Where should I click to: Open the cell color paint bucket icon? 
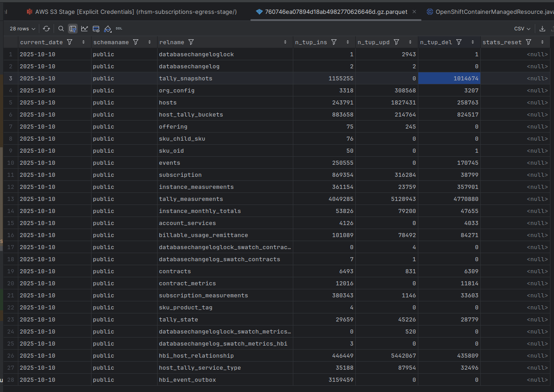point(108,29)
